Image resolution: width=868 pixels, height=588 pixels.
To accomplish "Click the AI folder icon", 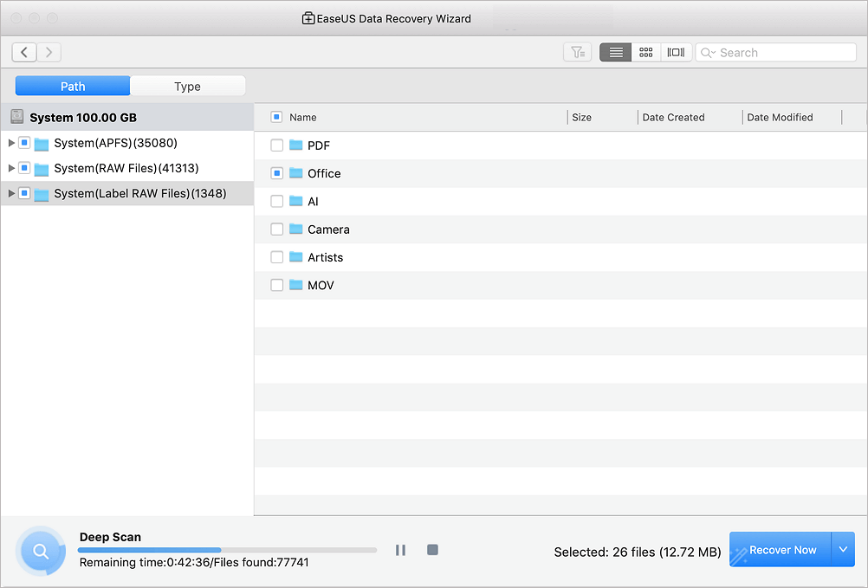I will coord(296,201).
